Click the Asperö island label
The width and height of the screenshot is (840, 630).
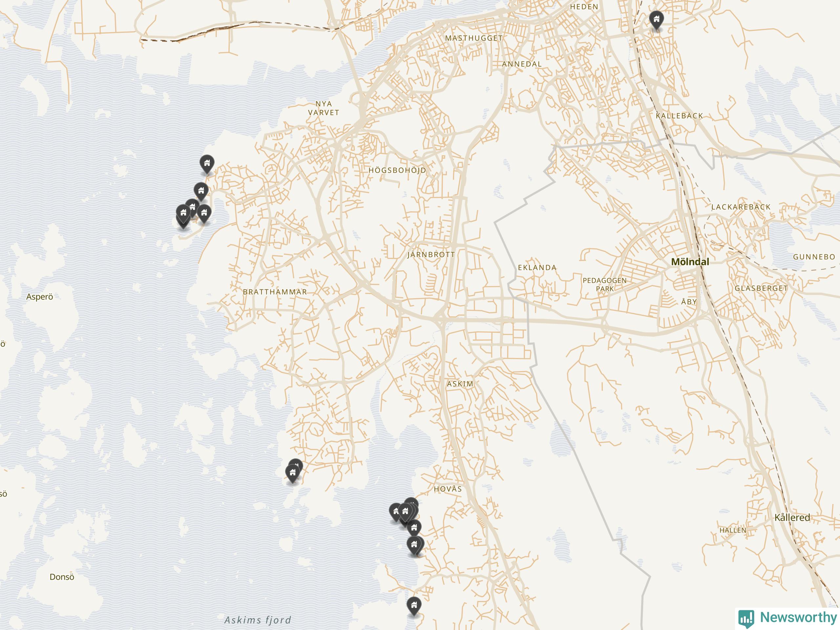pos(39,297)
